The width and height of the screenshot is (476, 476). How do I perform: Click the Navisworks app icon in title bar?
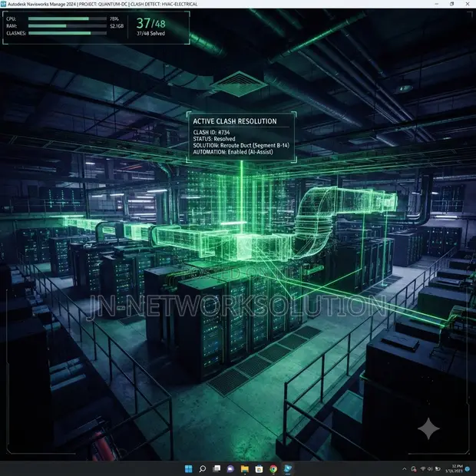click(3, 4)
